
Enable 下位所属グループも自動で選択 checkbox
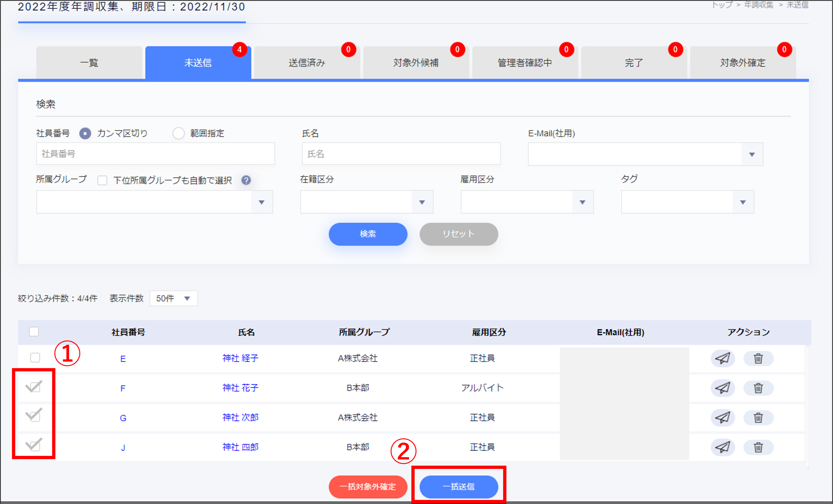coord(102,180)
